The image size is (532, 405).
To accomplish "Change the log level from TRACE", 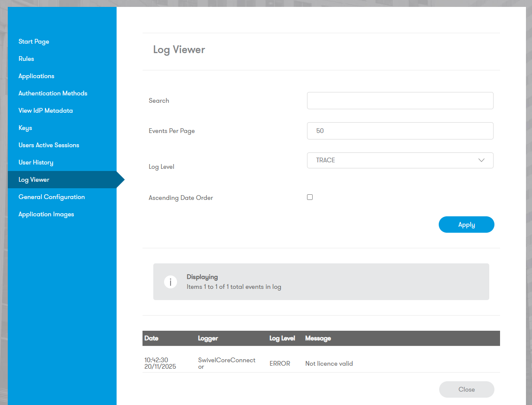I will [x=400, y=160].
